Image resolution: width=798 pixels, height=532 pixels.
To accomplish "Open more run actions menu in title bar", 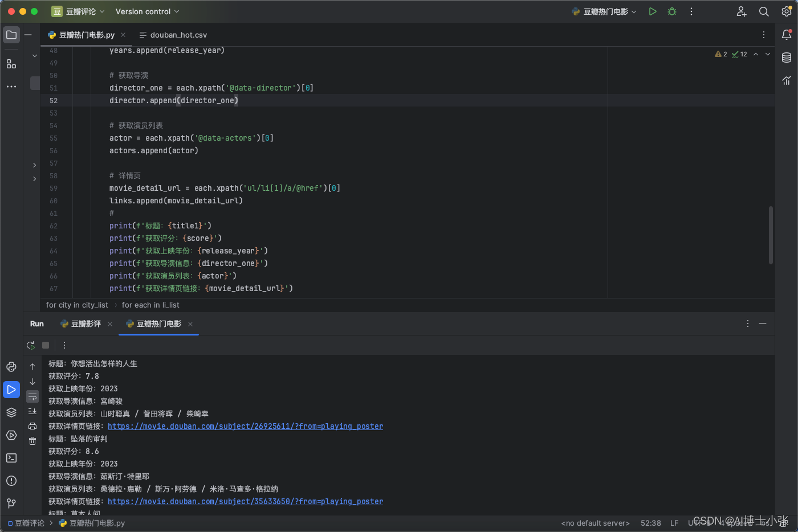I will tap(691, 11).
